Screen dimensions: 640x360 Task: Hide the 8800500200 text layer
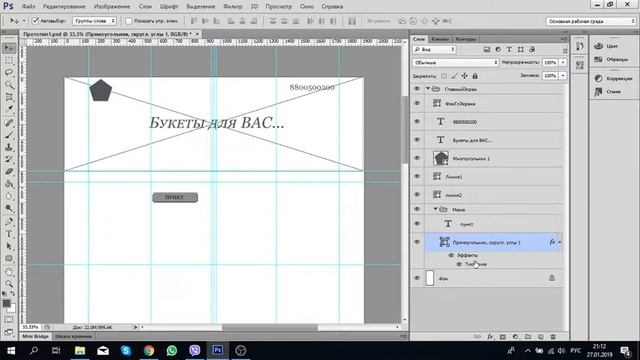click(x=417, y=122)
